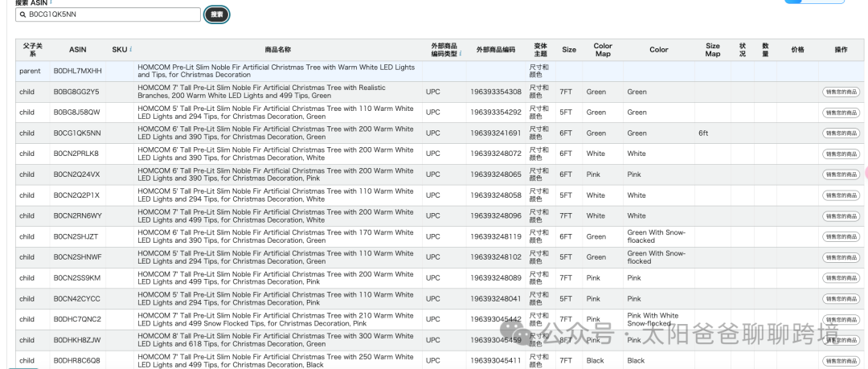Viewport: 868px width, 369px height.
Task: Click 销售您的商品 for ASIN B0CN2RN6WY
Action: pos(841,216)
